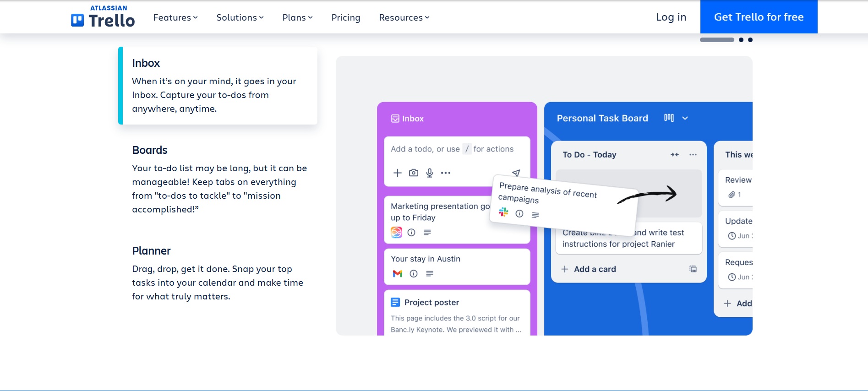Click the Inbox tray icon in purple panel
The image size is (868, 391).
[x=395, y=119]
